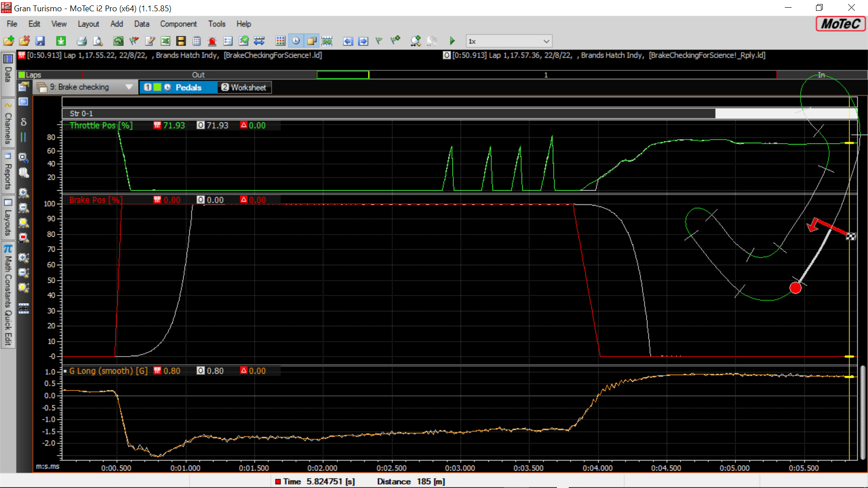Click the horizontal zoom out sidebar icon
868x488 pixels.
(24, 208)
